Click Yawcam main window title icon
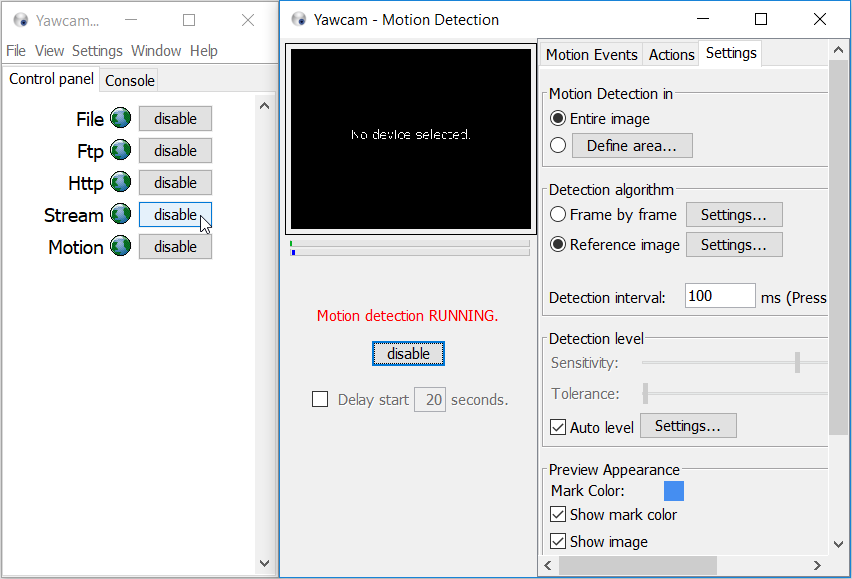The image size is (852, 579). pyautogui.click(x=21, y=20)
